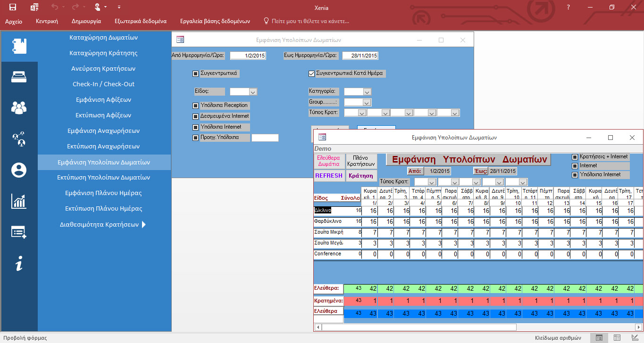Uncheck Συγκεντρωτικά Κατά Ημέρα checkbox
This screenshot has height=343, width=644.
(x=311, y=73)
